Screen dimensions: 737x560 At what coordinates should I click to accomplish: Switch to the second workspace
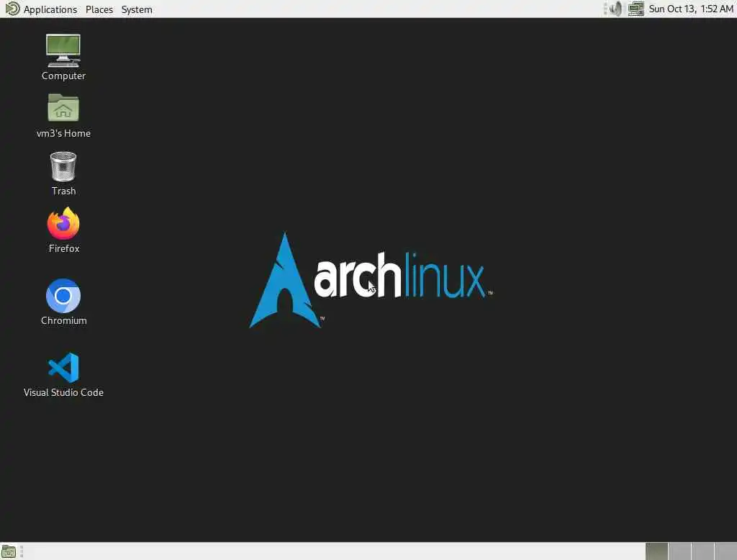point(679,551)
